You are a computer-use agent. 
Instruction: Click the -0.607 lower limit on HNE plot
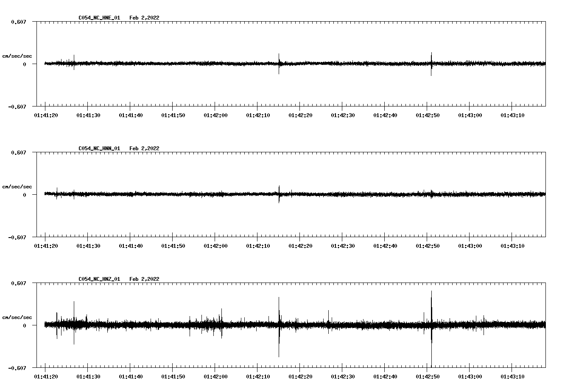(17, 106)
